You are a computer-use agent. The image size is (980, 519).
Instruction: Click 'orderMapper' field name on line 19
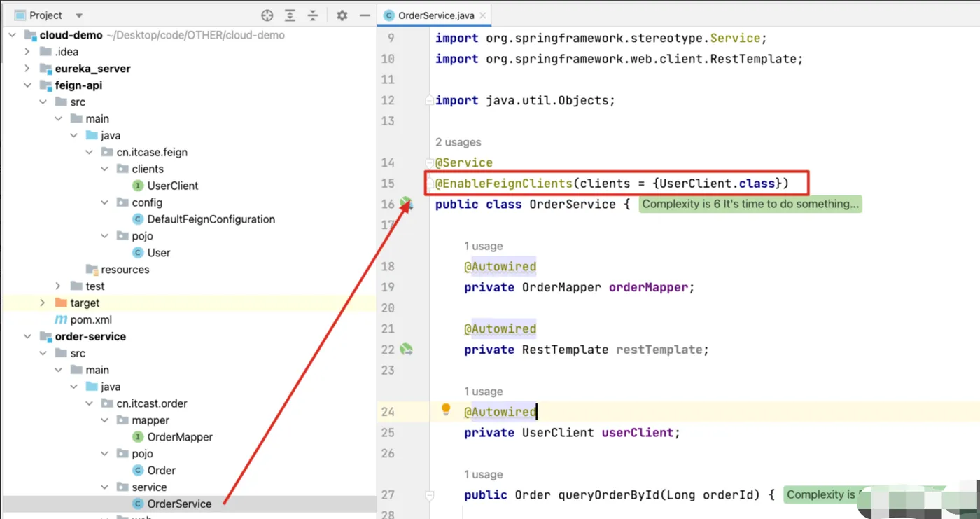click(649, 287)
